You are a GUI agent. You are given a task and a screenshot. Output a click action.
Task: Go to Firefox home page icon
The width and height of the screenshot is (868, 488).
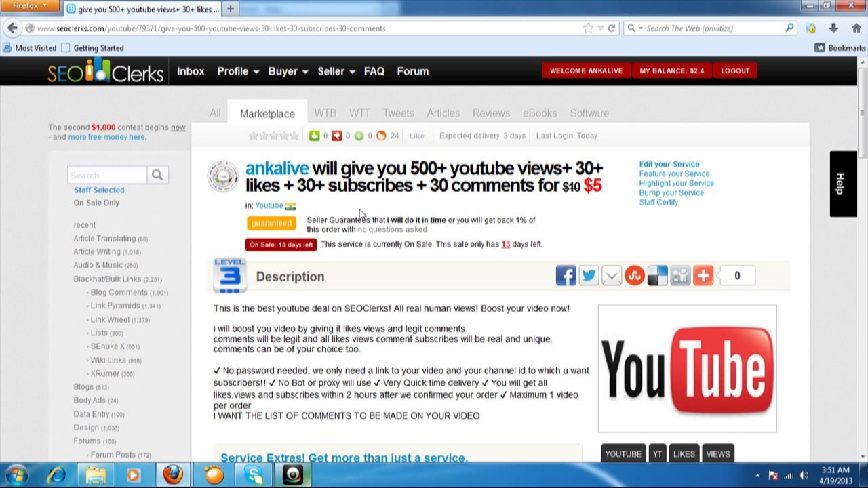click(856, 28)
